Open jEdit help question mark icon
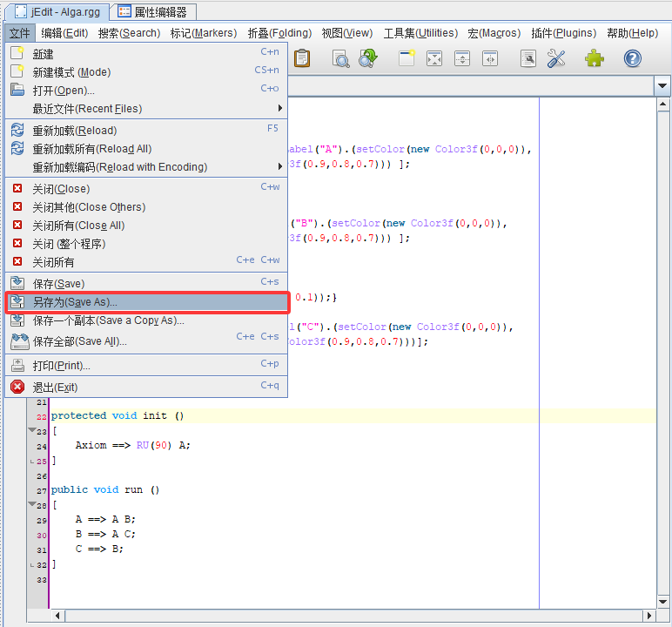 (x=633, y=58)
